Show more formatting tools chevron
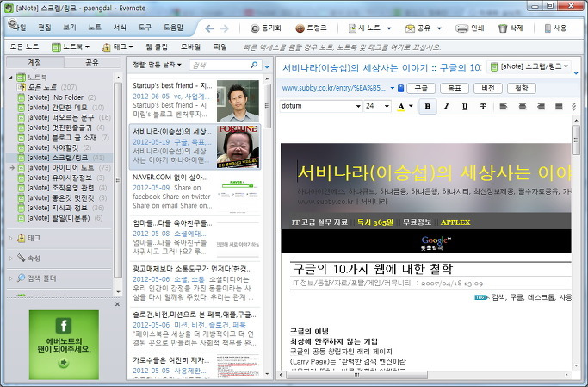 tap(573, 106)
